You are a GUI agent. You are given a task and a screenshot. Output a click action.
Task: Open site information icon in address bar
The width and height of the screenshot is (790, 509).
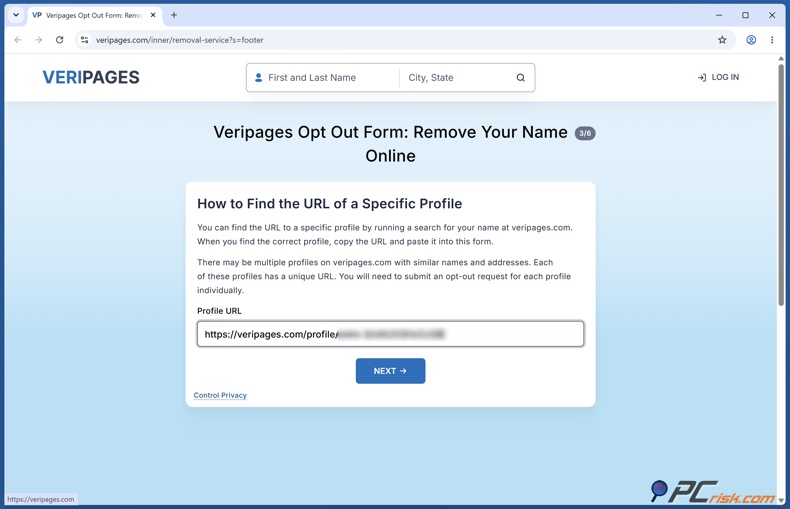85,40
